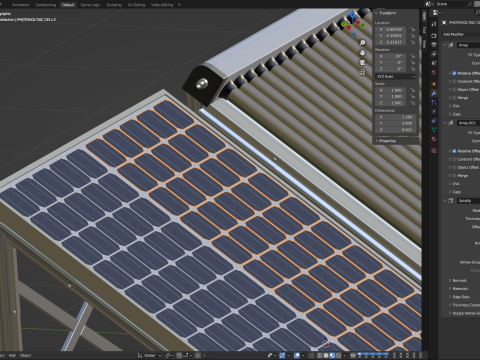Click the Location X value field
Viewport: 480px width, 360px height.
390,29
